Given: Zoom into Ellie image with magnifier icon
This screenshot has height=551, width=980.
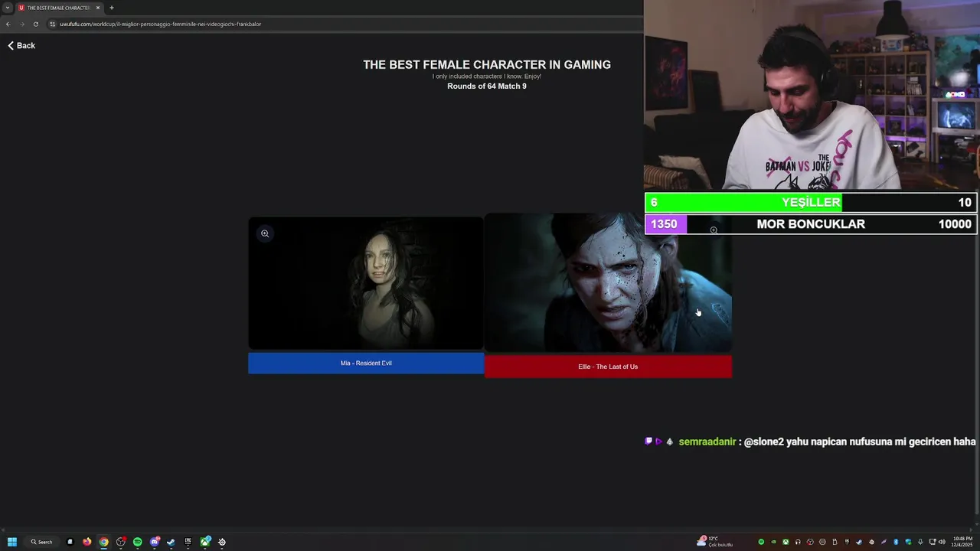Looking at the screenshot, I should (x=714, y=230).
